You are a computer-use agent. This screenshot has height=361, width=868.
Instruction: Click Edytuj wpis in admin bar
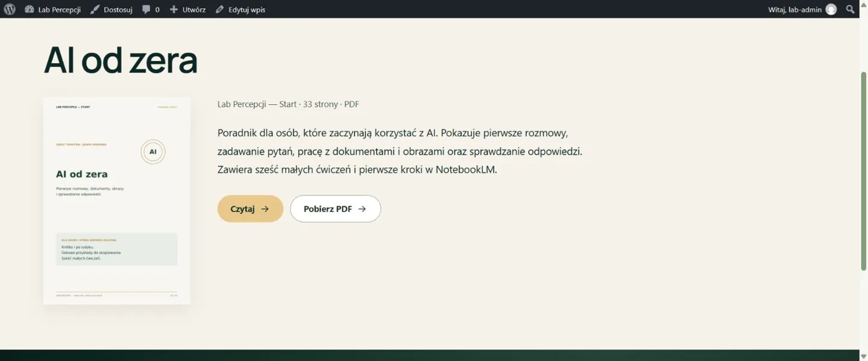[x=240, y=9]
